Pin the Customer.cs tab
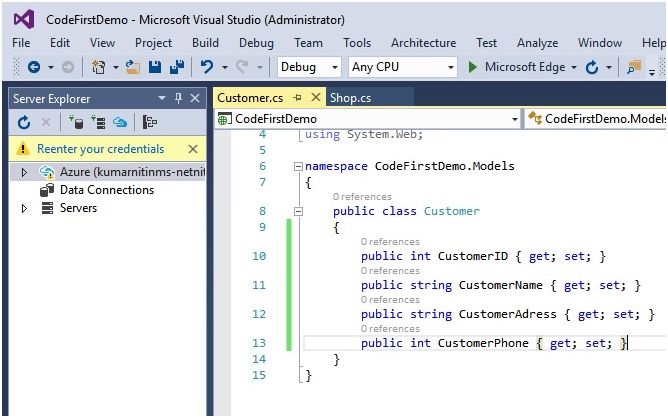668x418 pixels. (298, 98)
